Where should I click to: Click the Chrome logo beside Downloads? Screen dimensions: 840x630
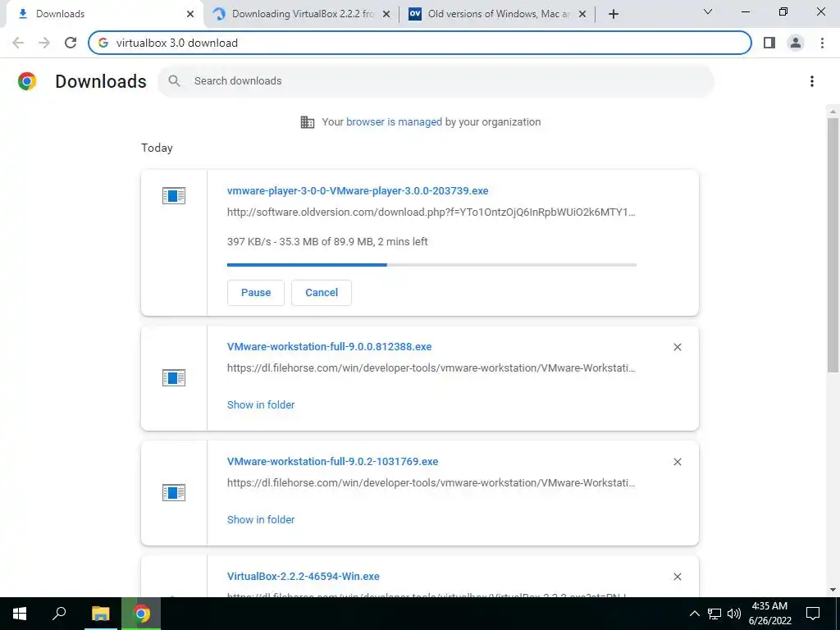pos(27,81)
